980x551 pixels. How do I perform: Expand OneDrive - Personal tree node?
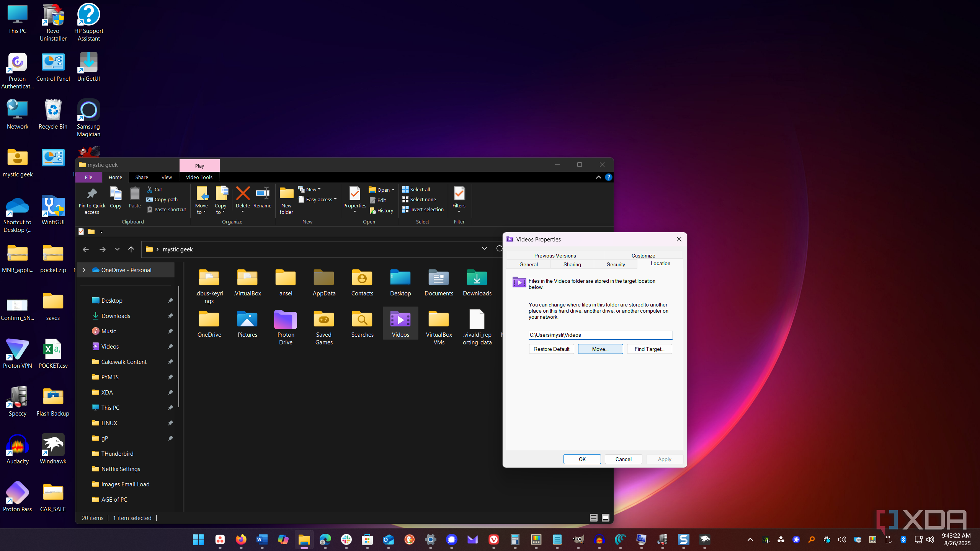tap(84, 270)
